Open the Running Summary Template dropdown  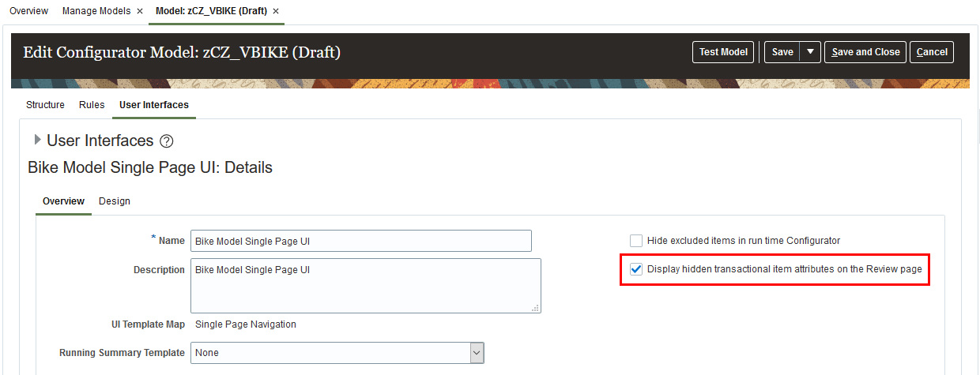476,353
